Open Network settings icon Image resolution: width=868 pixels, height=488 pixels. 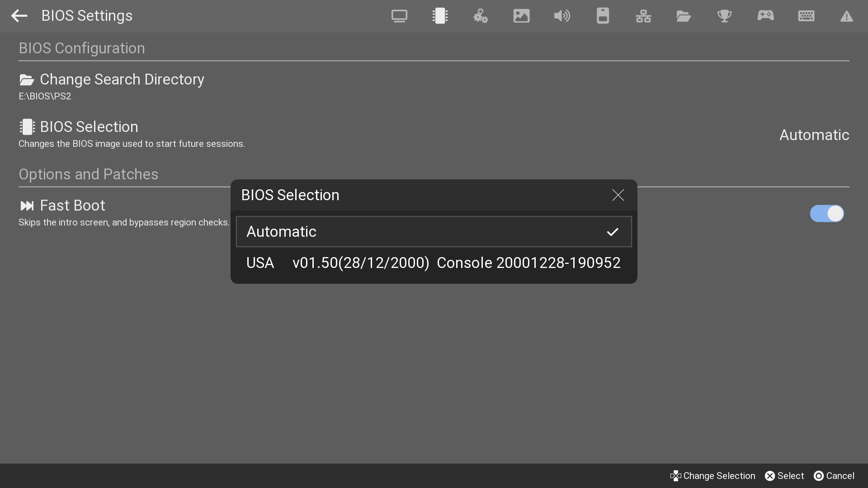pyautogui.click(x=643, y=16)
